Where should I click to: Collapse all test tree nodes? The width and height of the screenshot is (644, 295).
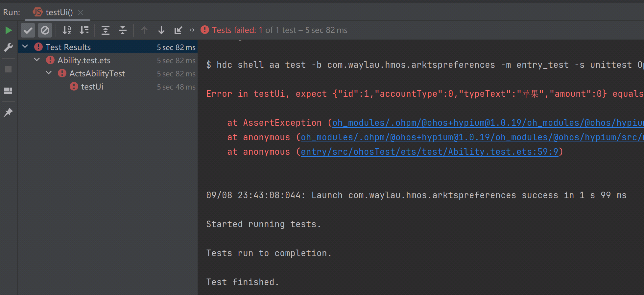pyautogui.click(x=123, y=31)
